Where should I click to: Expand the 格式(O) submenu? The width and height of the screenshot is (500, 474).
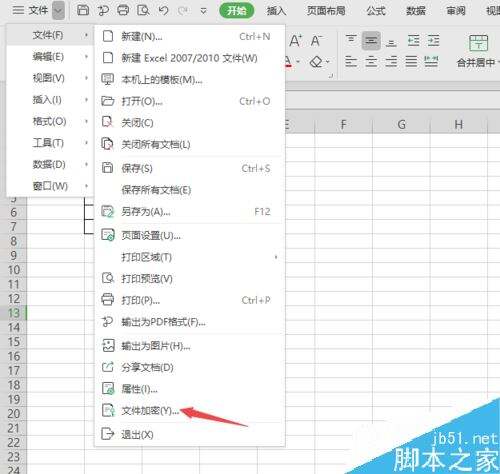[50, 121]
